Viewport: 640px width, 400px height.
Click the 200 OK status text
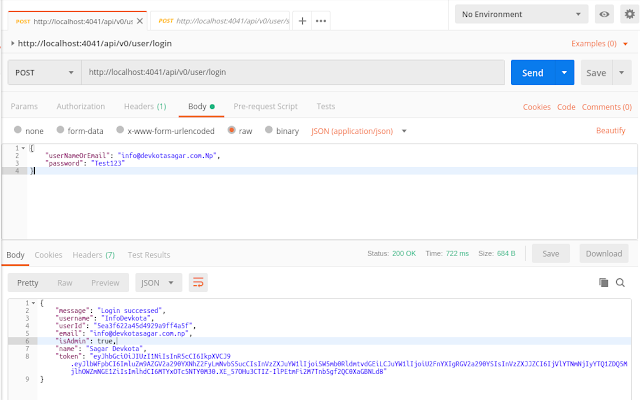[404, 253]
